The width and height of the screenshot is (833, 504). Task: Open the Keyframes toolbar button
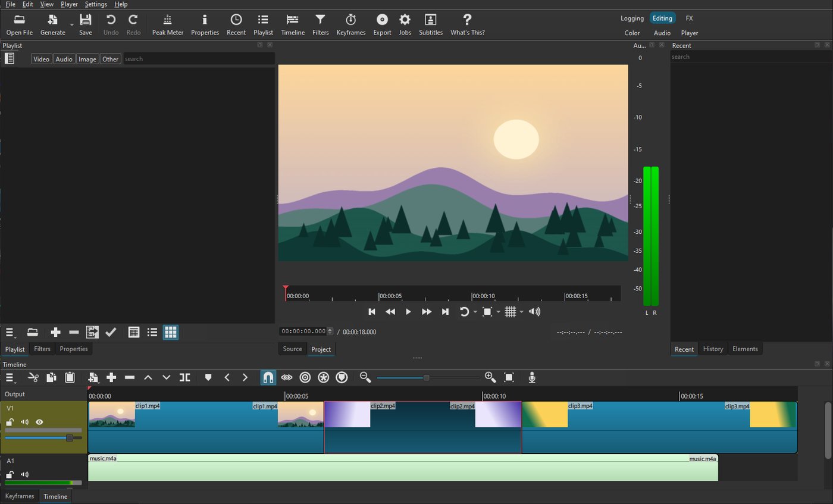pyautogui.click(x=350, y=25)
